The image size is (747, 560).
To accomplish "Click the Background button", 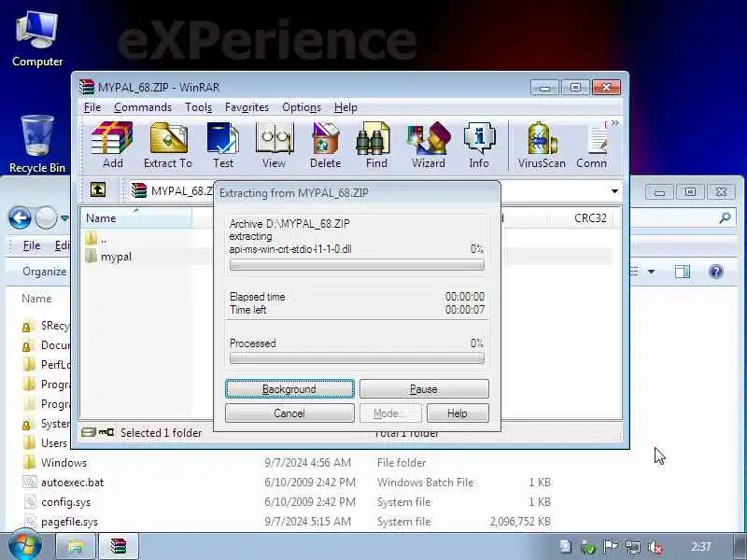I will (x=289, y=389).
